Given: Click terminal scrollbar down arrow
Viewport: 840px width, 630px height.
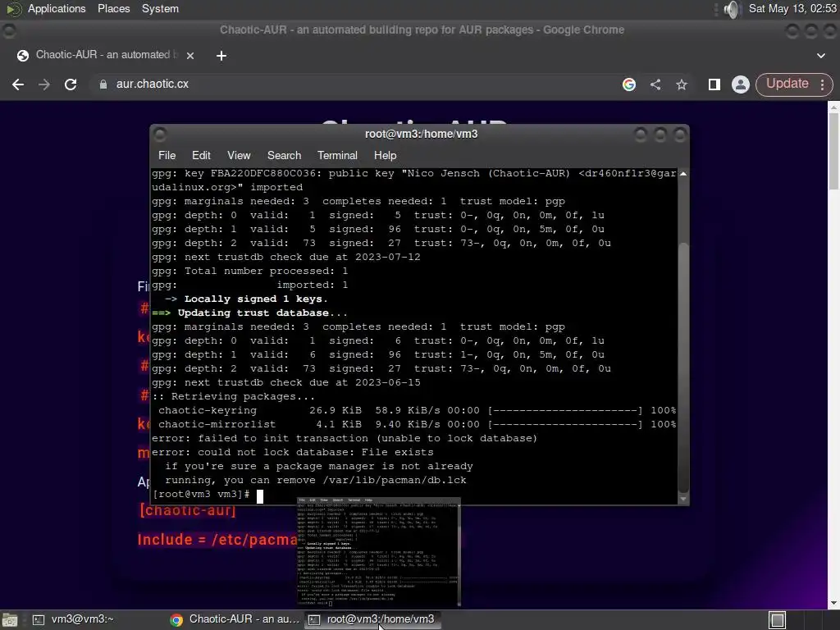Looking at the screenshot, I should pos(683,499).
